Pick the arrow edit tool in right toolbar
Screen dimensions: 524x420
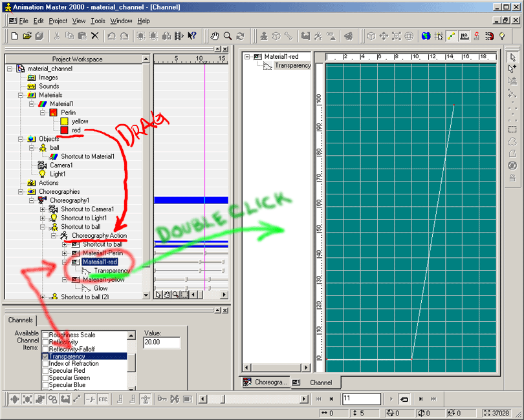click(x=512, y=57)
